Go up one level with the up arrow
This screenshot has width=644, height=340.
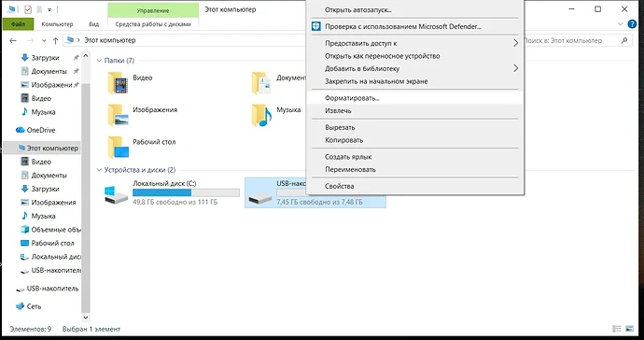point(55,40)
